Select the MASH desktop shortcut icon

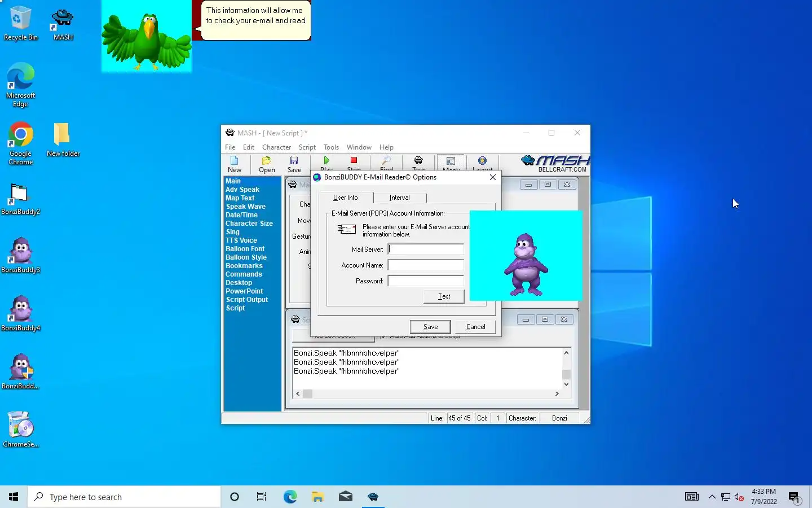tap(63, 23)
